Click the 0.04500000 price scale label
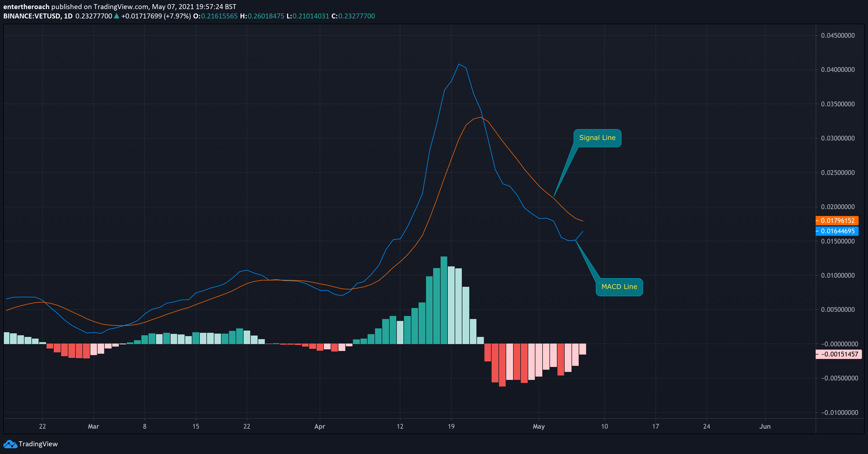Image resolution: width=868 pixels, height=454 pixels. coord(838,35)
